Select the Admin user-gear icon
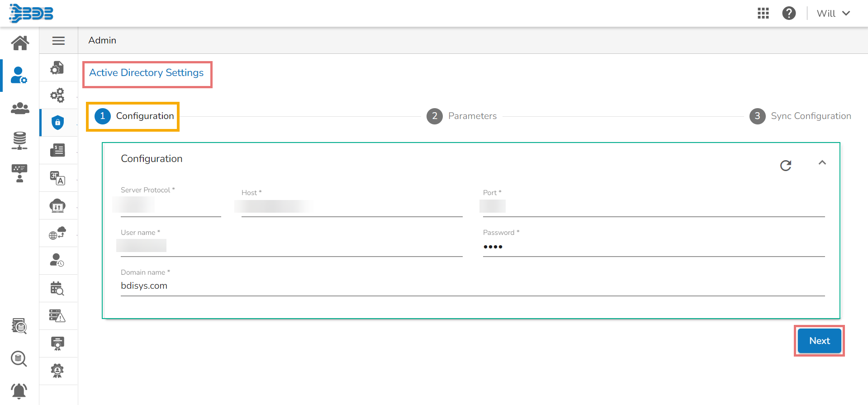 tap(19, 75)
